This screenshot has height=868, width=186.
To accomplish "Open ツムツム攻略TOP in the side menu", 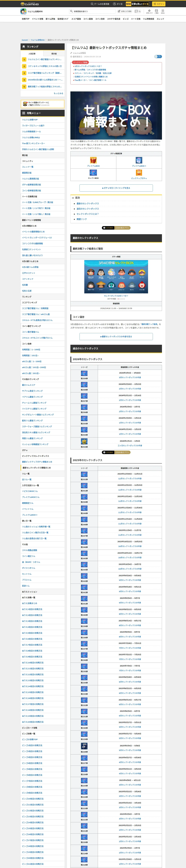I will click(x=43, y=120).
